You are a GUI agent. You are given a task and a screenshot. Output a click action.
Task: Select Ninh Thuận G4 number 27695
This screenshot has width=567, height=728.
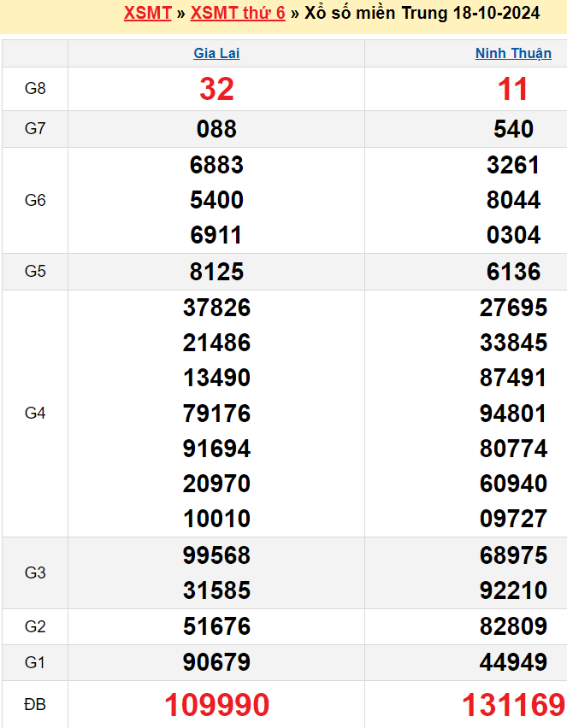tap(513, 308)
